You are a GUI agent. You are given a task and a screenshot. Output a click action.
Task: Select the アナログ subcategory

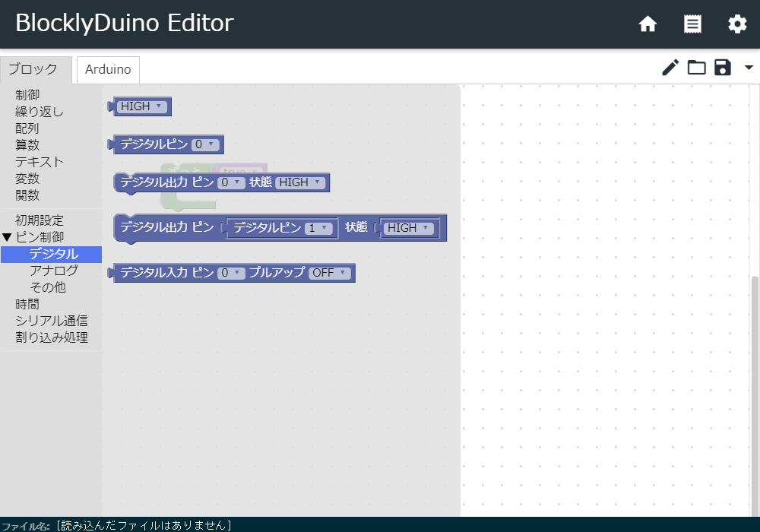(53, 271)
